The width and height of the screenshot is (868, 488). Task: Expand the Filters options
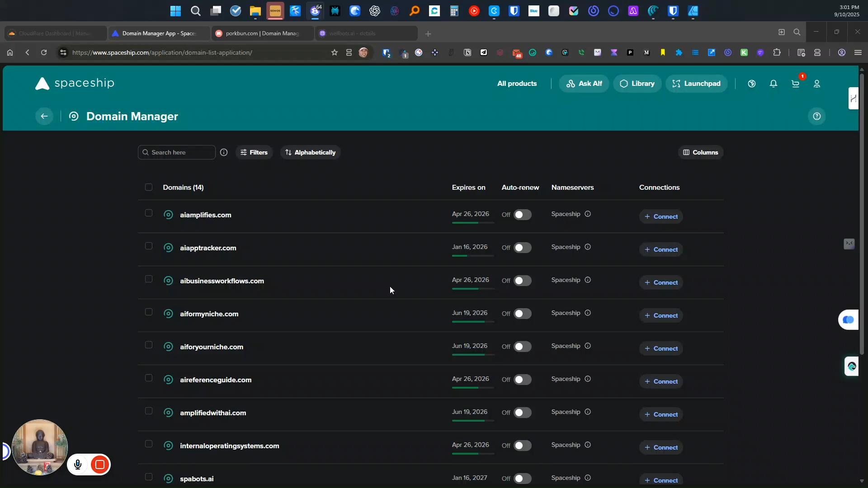pos(254,153)
